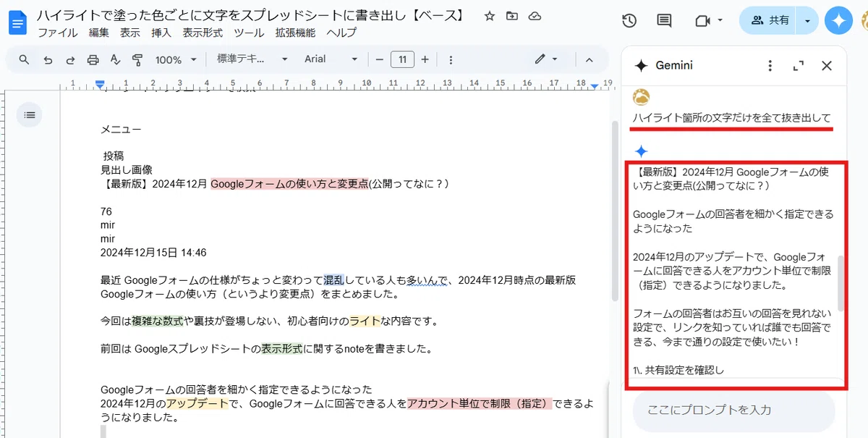Click date text 2024年12月15日 14:46

coord(153,253)
